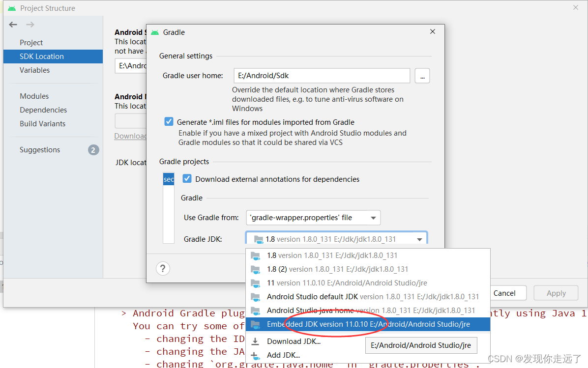Open the Use Gradle from dropdown

(313, 218)
